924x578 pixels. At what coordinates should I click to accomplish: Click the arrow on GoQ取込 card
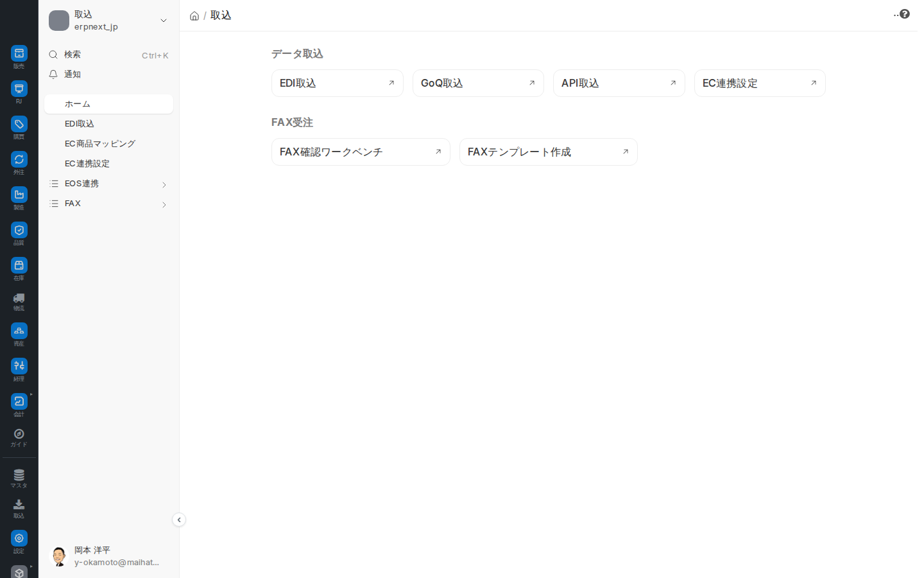pos(532,83)
